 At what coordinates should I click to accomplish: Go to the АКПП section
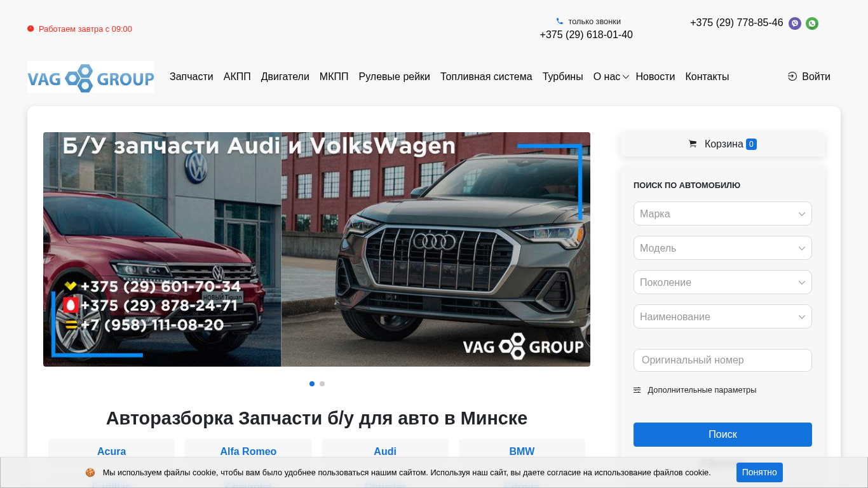tap(237, 77)
